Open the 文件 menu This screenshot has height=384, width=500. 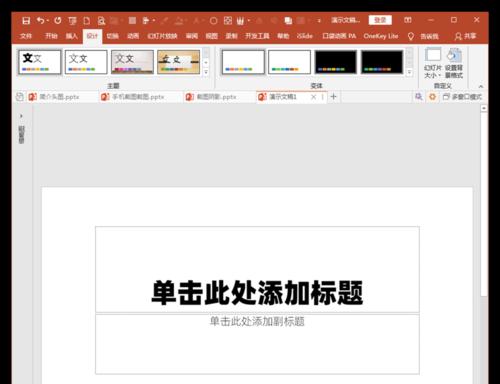pos(26,36)
